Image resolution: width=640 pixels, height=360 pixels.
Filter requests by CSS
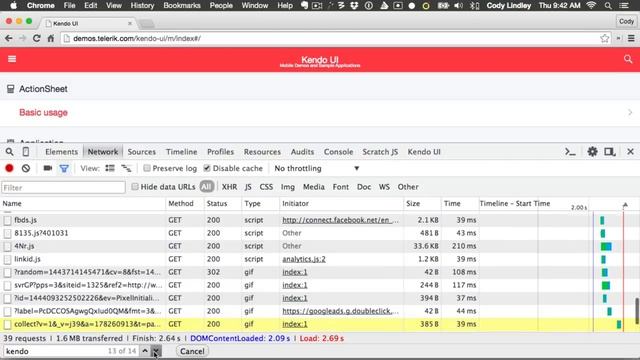[266, 187]
